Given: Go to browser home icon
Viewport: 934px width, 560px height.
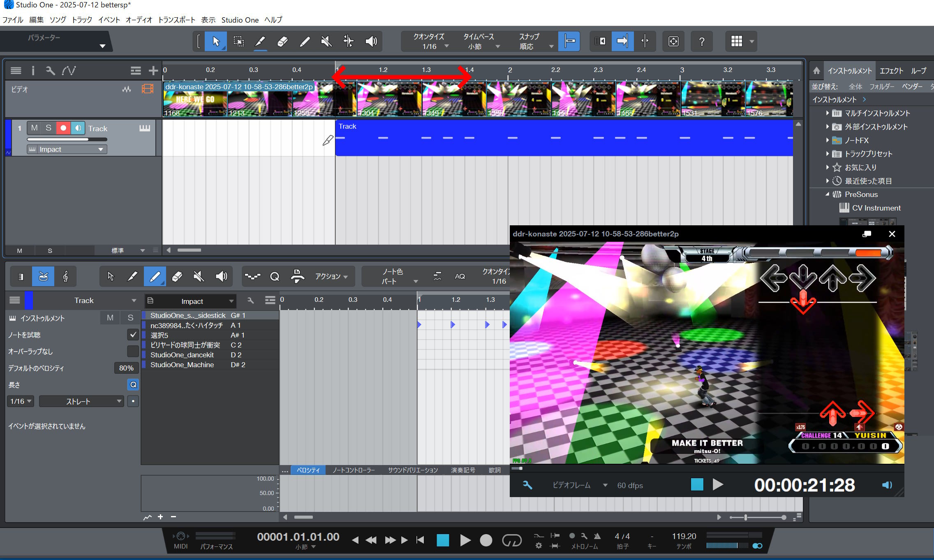Looking at the screenshot, I should coord(816,71).
